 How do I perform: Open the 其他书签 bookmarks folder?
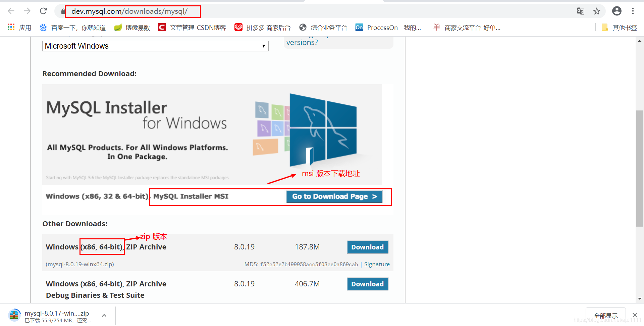[619, 28]
